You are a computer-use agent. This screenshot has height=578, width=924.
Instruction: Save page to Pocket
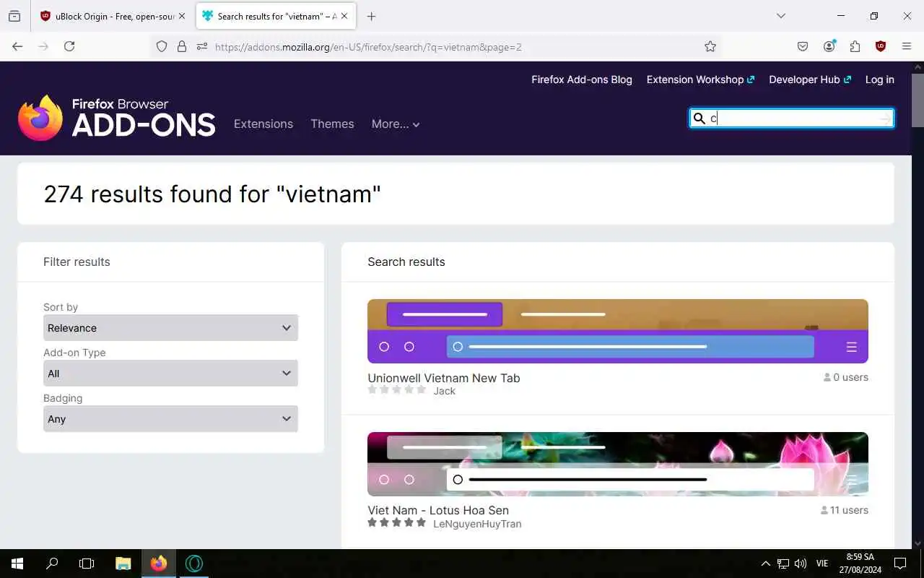pos(803,46)
